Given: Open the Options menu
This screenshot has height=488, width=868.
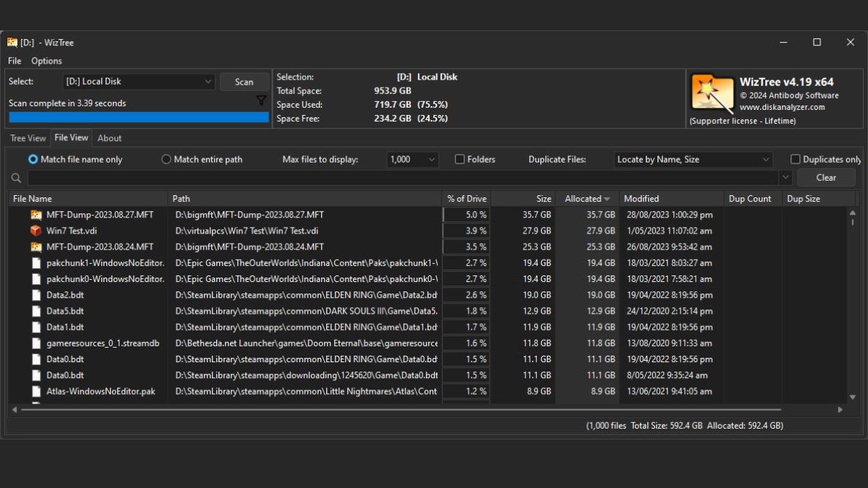Looking at the screenshot, I should [46, 61].
